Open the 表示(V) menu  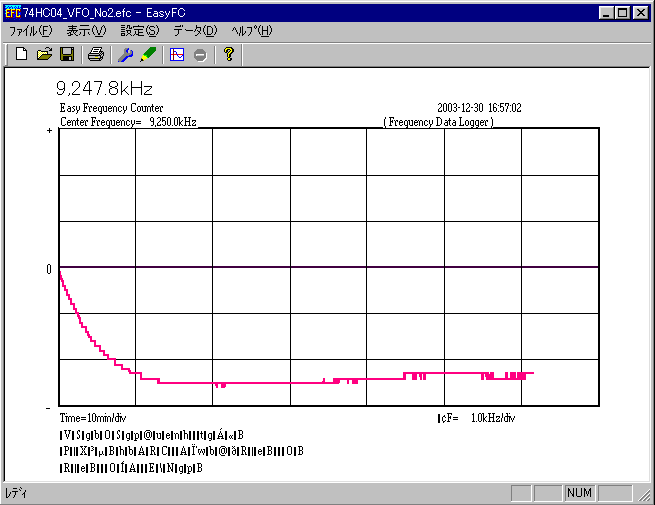click(x=86, y=31)
